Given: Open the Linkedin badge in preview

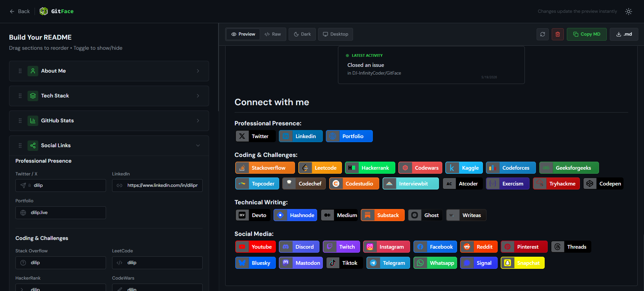Looking at the screenshot, I should pyautogui.click(x=301, y=136).
